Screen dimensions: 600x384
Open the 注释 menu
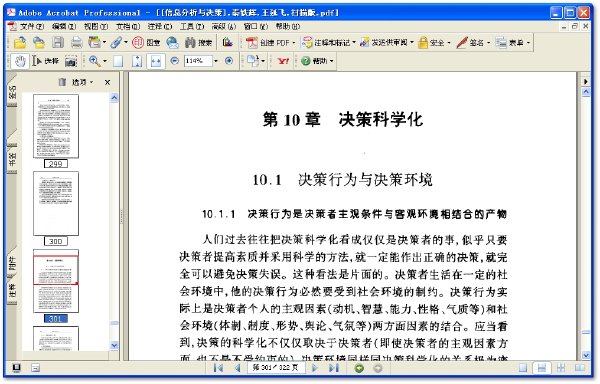(x=160, y=26)
